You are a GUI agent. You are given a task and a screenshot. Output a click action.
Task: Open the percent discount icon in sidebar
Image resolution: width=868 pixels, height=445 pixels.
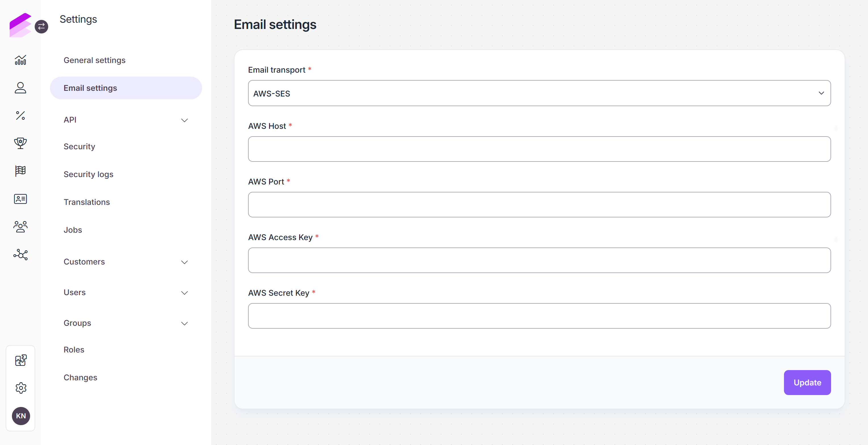point(20,116)
